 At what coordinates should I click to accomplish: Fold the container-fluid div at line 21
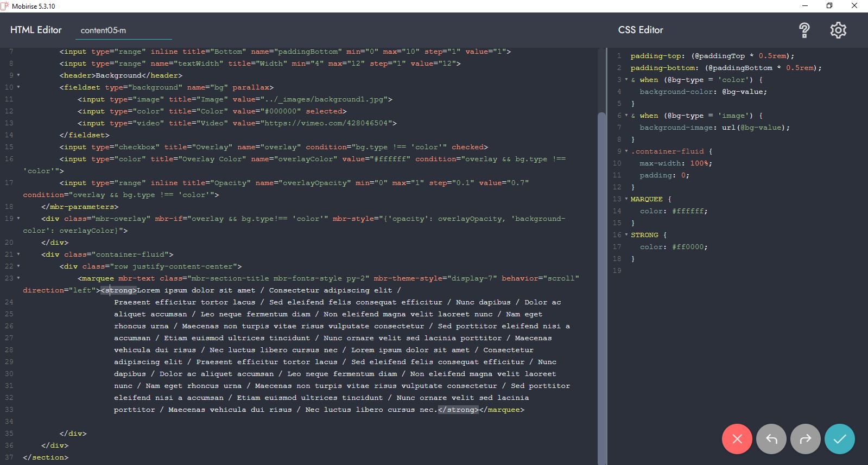click(18, 254)
